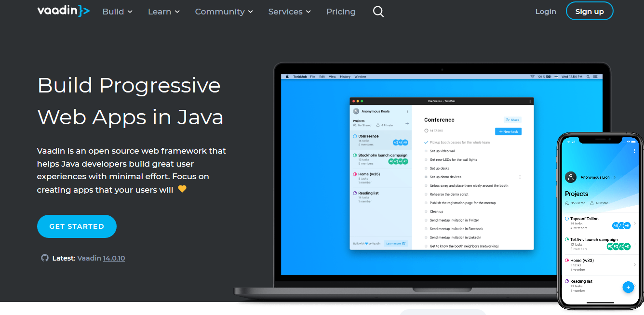Check the Rehearse the demo script task
644x315 pixels.
click(x=426, y=195)
